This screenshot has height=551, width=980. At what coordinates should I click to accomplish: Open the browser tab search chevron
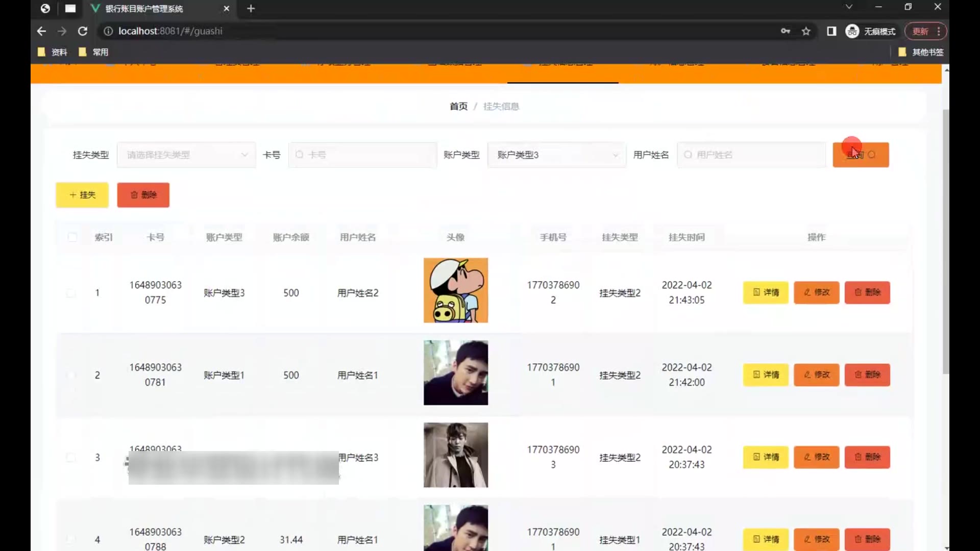click(849, 7)
